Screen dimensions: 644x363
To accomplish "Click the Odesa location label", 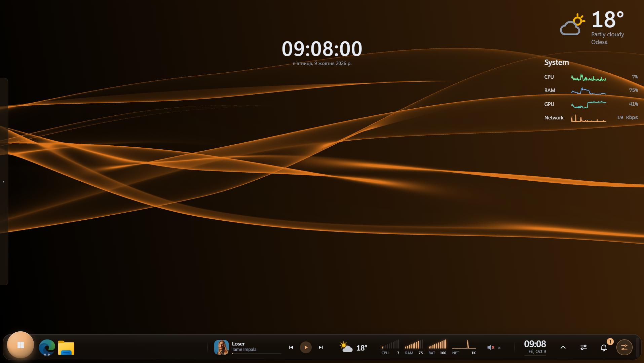I will 599,42.
